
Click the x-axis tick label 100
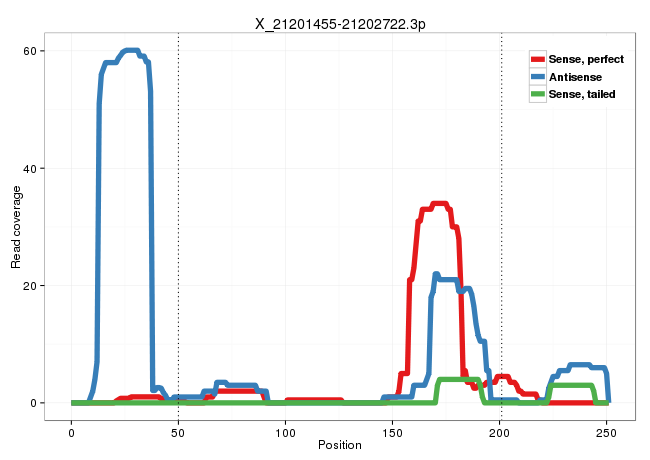(286, 429)
